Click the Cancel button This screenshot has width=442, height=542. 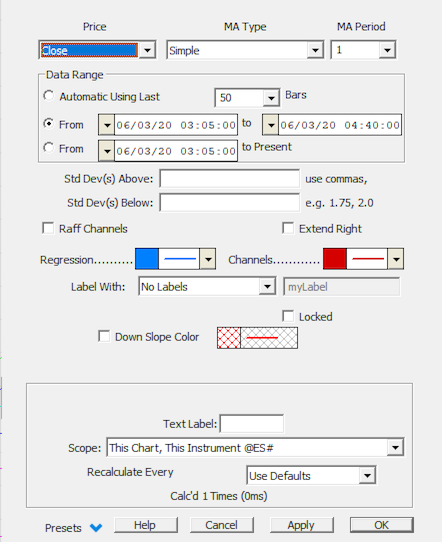tap(222, 525)
